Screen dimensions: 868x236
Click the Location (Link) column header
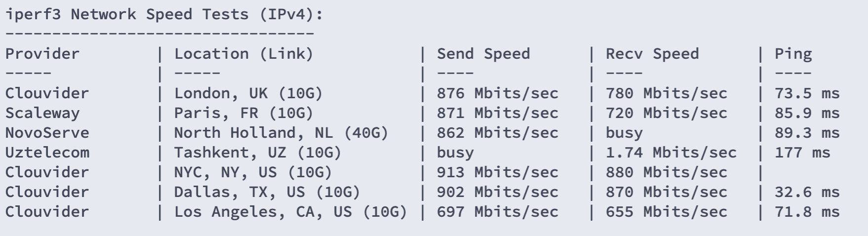pos(244,54)
